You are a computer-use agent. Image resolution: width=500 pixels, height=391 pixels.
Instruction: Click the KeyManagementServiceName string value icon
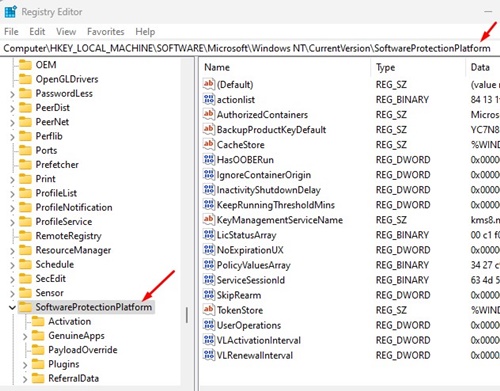click(209, 219)
